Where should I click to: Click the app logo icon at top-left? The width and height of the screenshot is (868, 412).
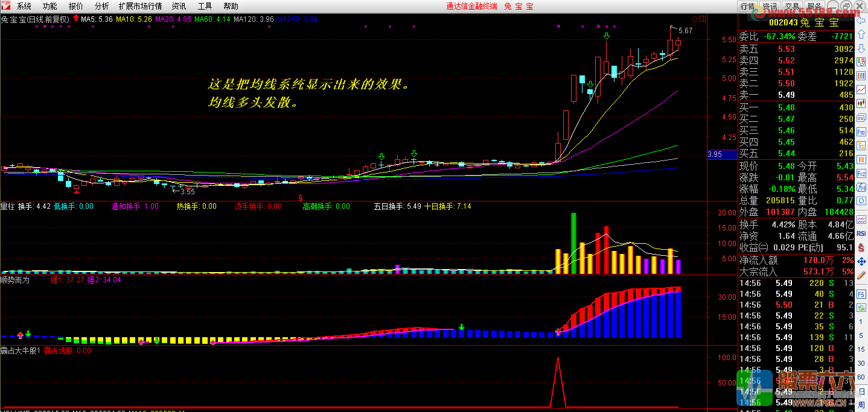pyautogui.click(x=6, y=6)
